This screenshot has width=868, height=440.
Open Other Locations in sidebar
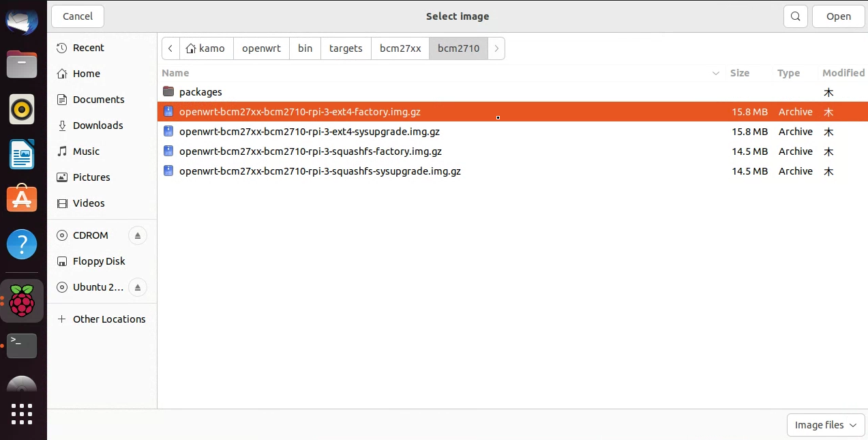pyautogui.click(x=102, y=319)
